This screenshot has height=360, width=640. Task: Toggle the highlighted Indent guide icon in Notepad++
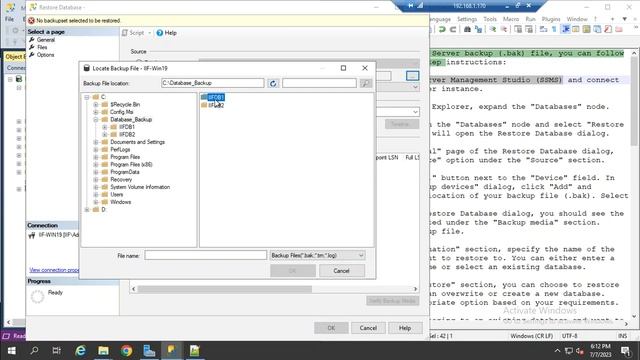566,29
